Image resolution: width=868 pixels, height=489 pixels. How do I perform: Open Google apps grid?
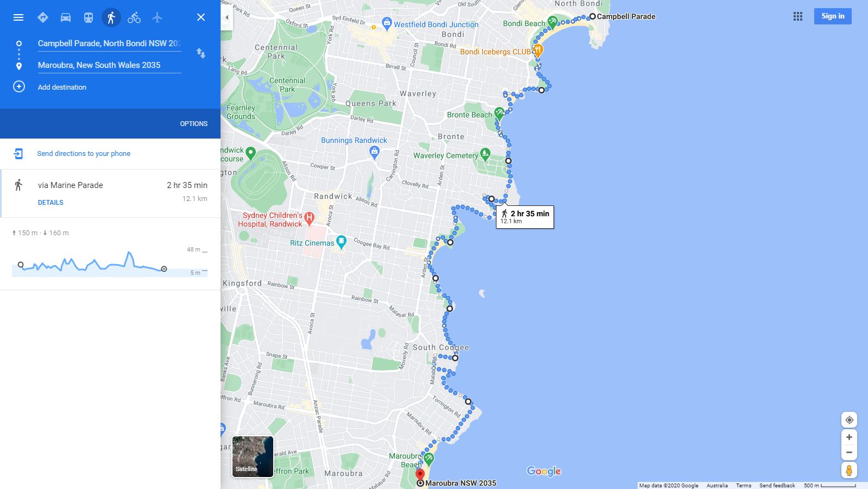(798, 16)
